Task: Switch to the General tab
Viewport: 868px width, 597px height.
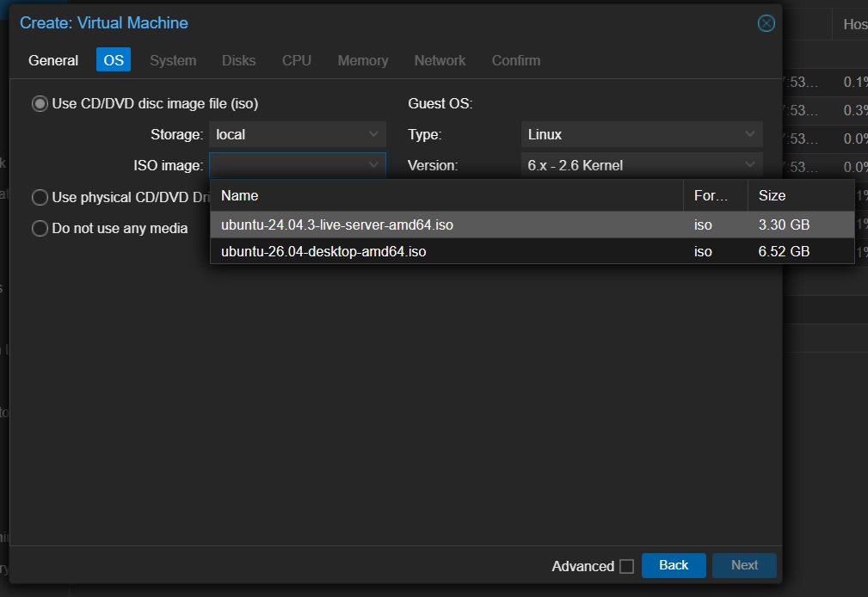Action: click(x=53, y=60)
